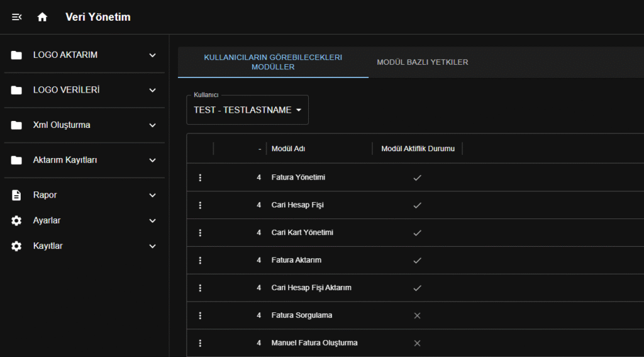Click the Modül Aktiflik Durumu column header
Viewport: 644px width, 357px height.
point(418,149)
